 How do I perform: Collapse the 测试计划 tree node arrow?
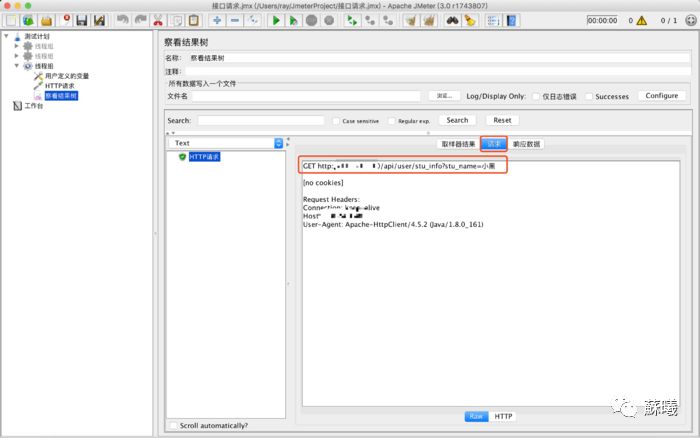(6, 36)
